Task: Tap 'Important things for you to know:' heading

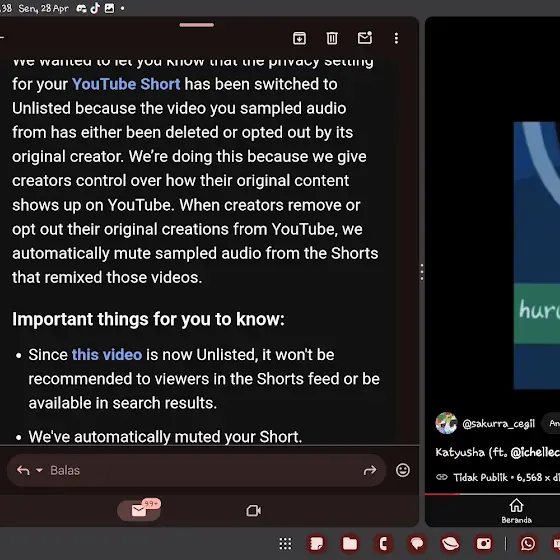Action: tap(148, 319)
